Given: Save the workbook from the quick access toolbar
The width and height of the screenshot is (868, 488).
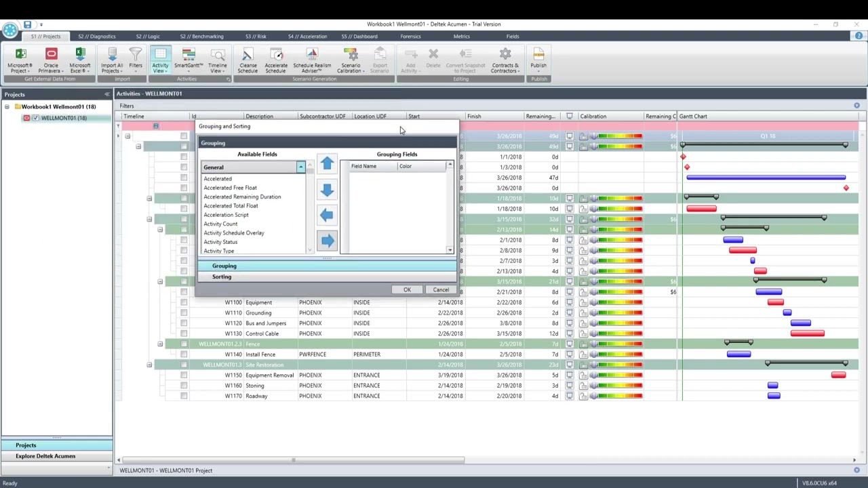Looking at the screenshot, I should click(x=27, y=25).
